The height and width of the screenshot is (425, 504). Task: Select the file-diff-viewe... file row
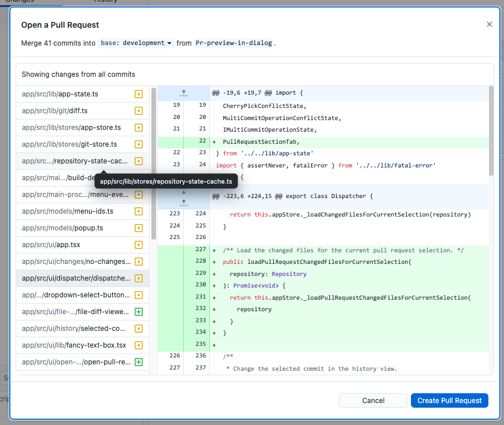pyautogui.click(x=83, y=312)
